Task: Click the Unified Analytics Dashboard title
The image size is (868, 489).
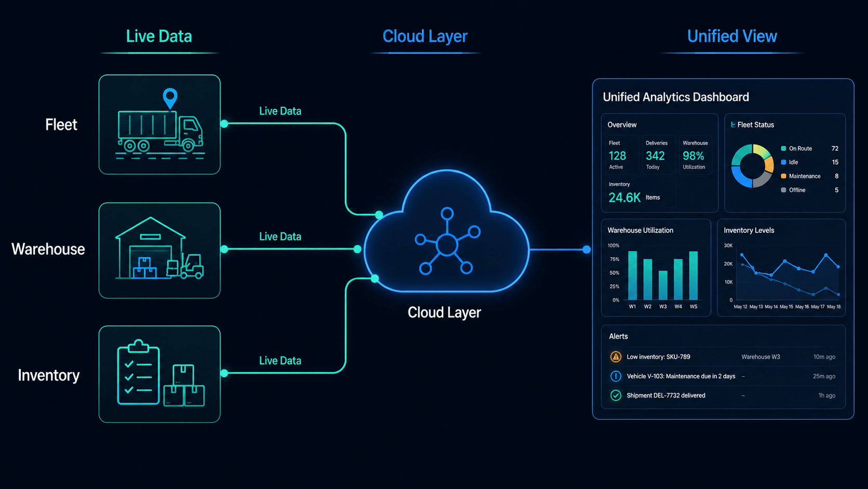Action: click(x=676, y=97)
